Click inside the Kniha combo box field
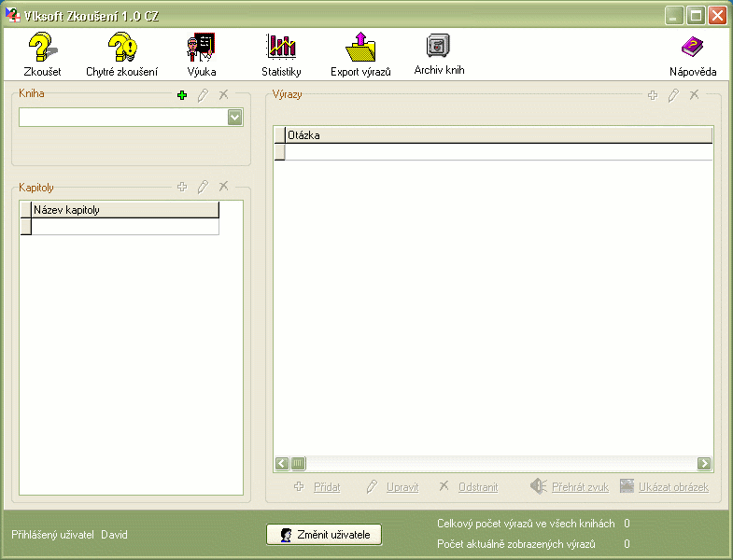 click(123, 118)
